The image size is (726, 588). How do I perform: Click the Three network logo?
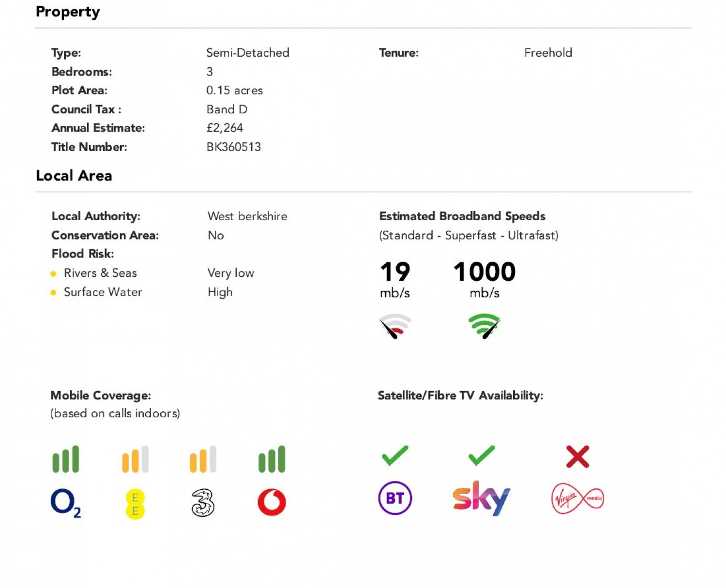click(203, 503)
